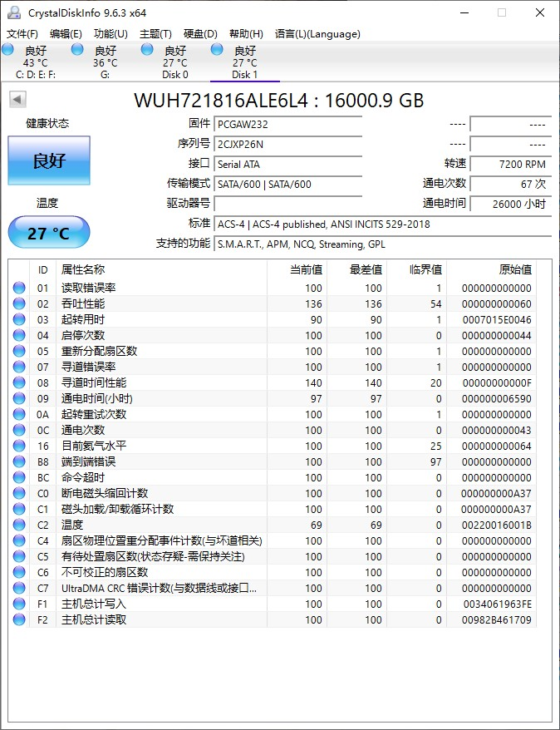Click the 接口 field Serial ATA
Viewport: 560px width, 730px height.
[x=288, y=165]
